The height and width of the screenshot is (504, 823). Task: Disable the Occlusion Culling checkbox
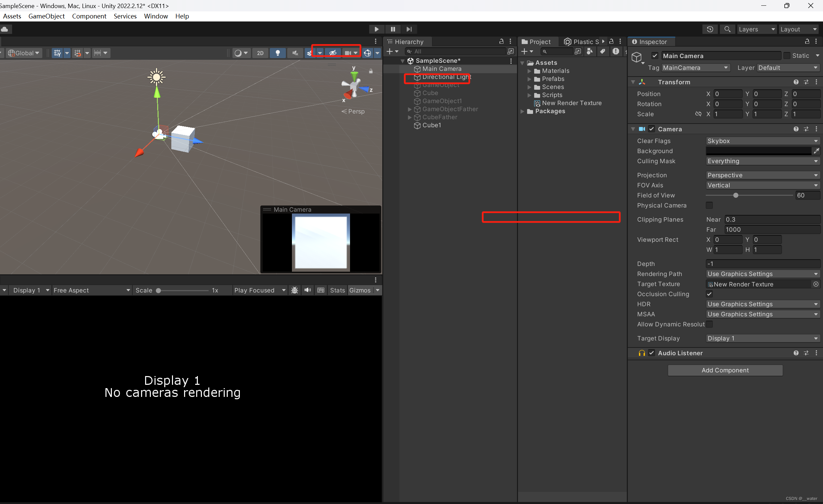pos(709,294)
